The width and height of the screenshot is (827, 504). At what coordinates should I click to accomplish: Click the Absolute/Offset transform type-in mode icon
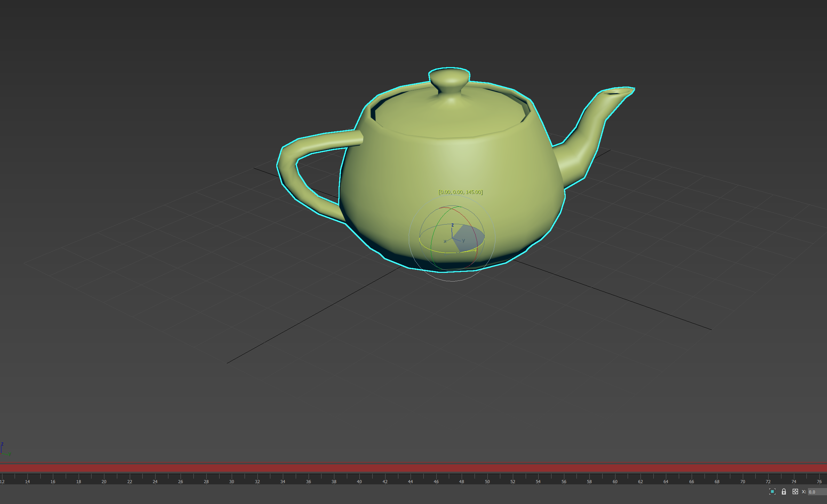[x=795, y=491]
